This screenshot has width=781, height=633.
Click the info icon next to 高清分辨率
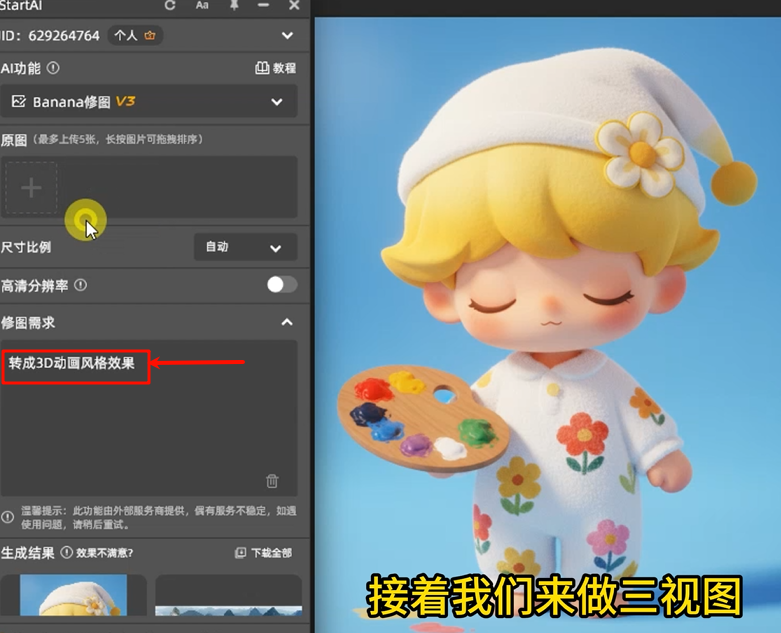80,285
